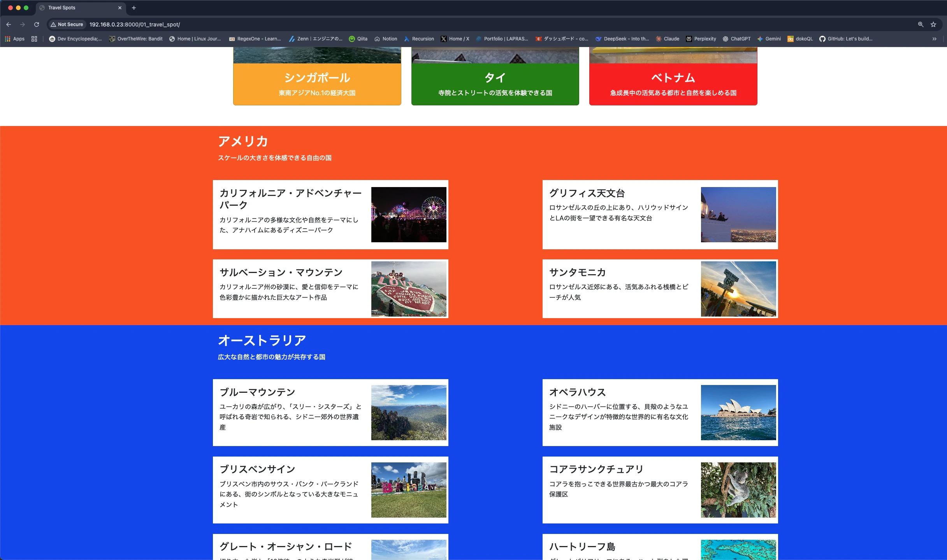Viewport: 947px width, 560px height.
Task: Close the Travel Spots tab
Action: [120, 8]
